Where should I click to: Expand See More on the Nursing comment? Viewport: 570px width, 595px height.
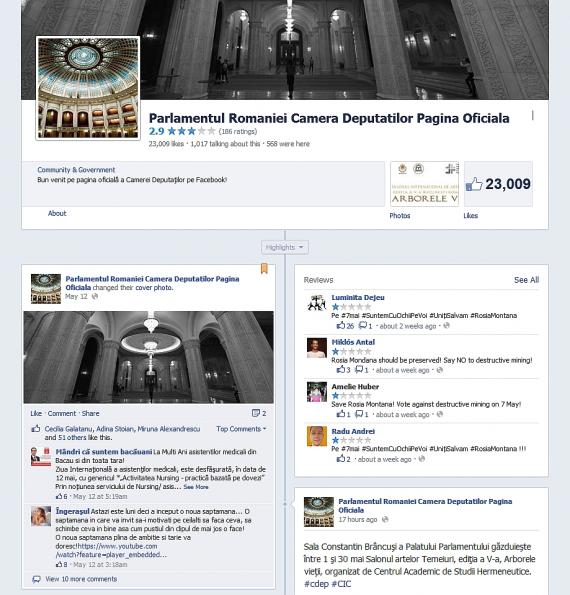click(196, 487)
